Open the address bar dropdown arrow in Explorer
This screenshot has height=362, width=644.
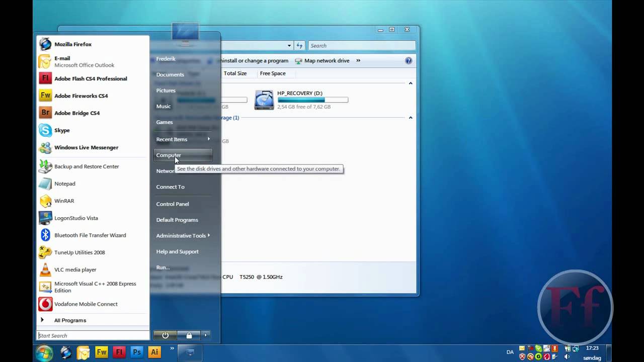tap(289, 46)
